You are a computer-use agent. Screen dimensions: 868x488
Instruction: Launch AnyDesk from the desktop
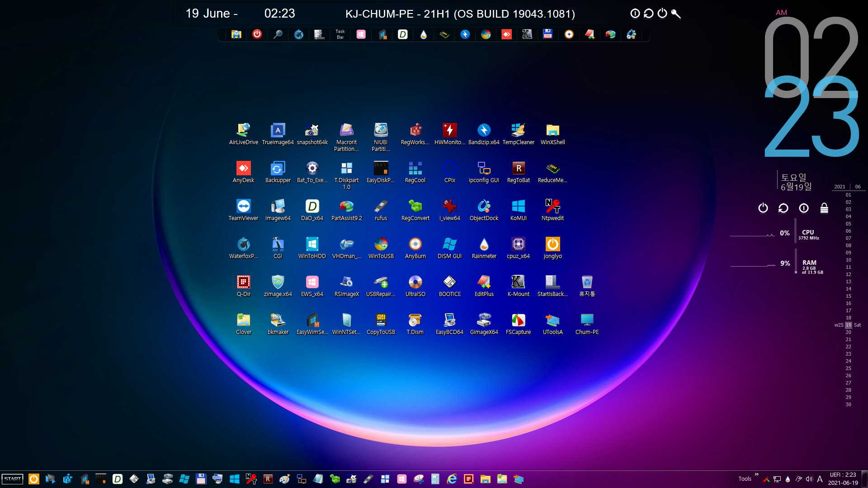pos(243,172)
